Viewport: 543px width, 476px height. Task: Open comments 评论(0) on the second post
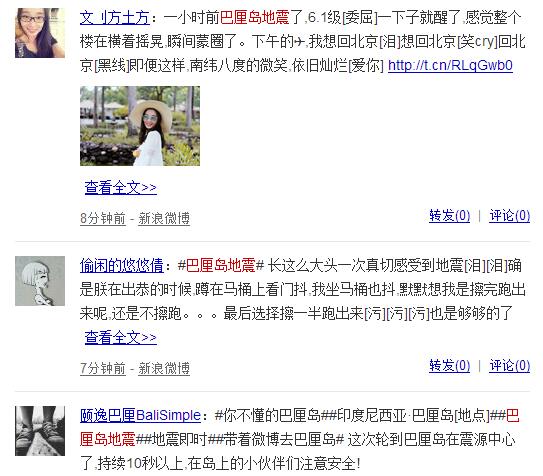click(509, 366)
